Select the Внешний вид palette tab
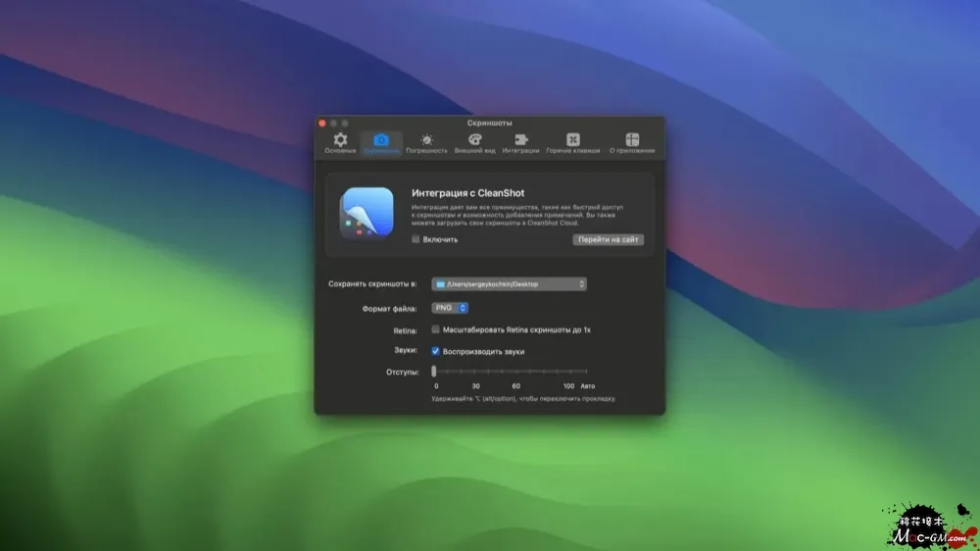 click(x=474, y=143)
